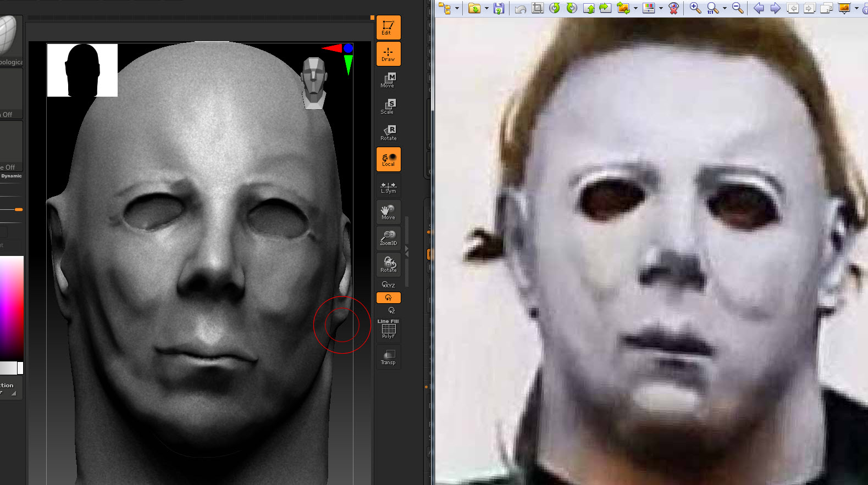
Task: Enable XYZ rotation axis mode
Action: point(388,285)
